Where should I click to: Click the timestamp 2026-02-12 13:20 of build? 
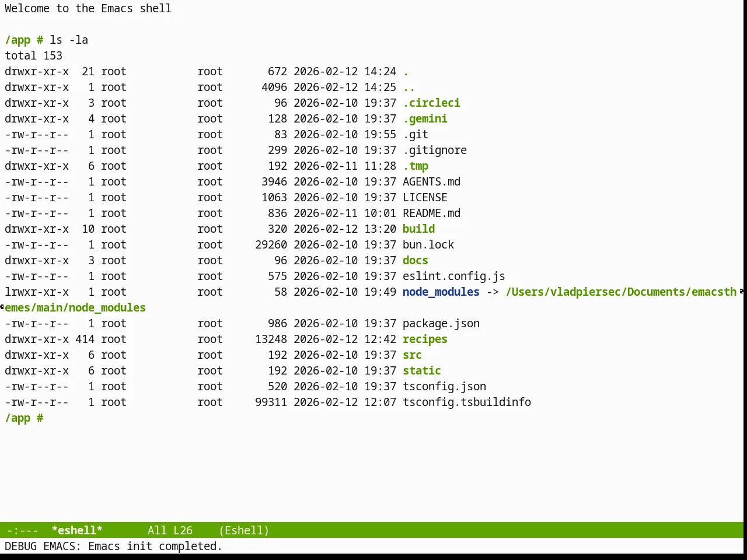345,229
